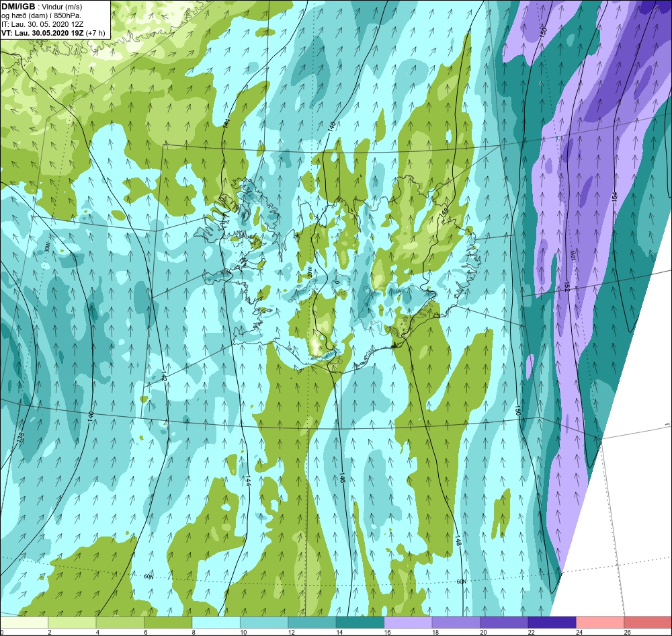672x636 pixels.
Task: Pick the 10–12 m/s light teal legend swatch
Action: (264, 622)
